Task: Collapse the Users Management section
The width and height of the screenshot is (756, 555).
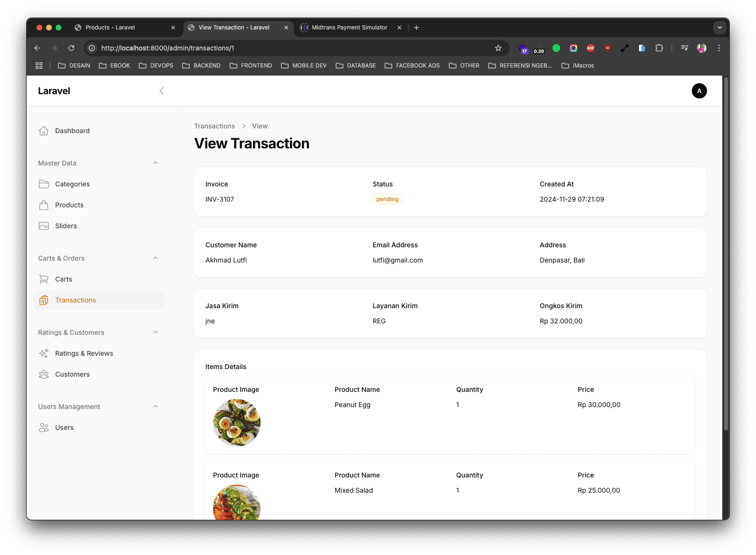Action: [x=155, y=407]
